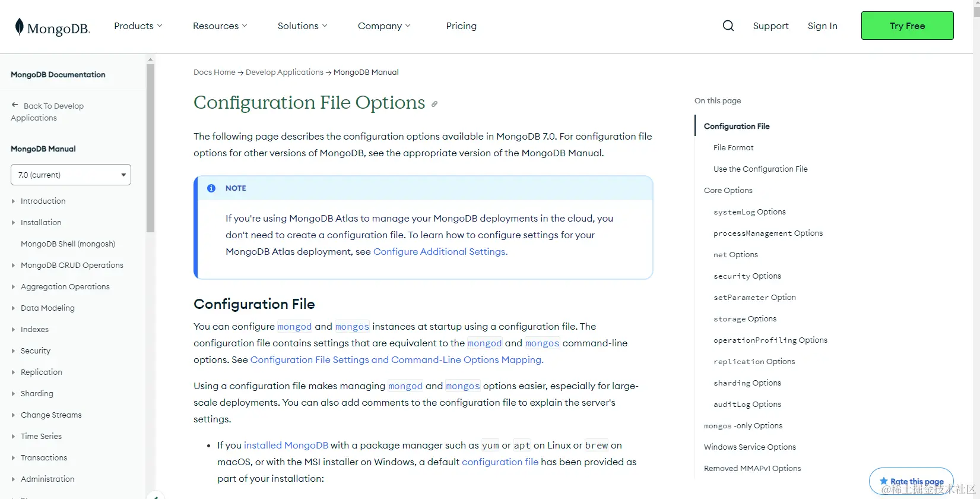Screen dimensions: 980x499
Task: Expand the Sharding section
Action: (37, 393)
